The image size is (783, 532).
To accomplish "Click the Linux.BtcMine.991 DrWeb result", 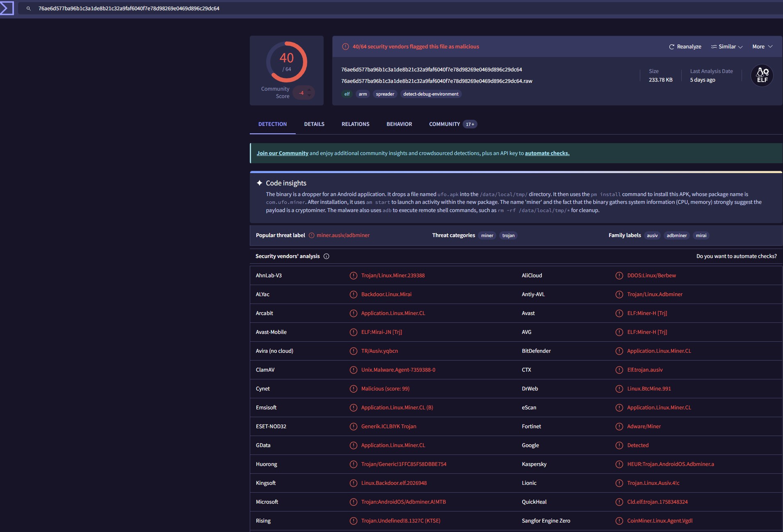I will pyautogui.click(x=649, y=389).
